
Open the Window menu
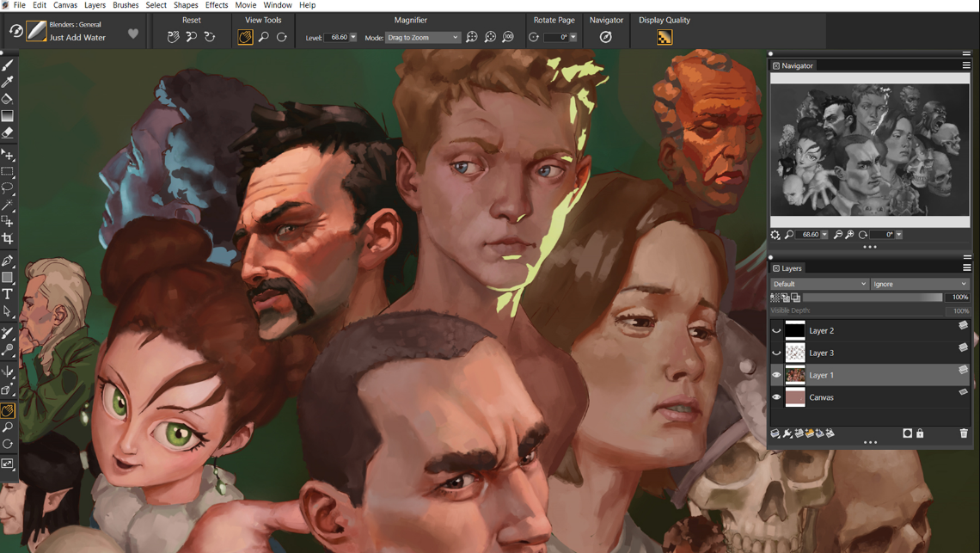coord(278,5)
